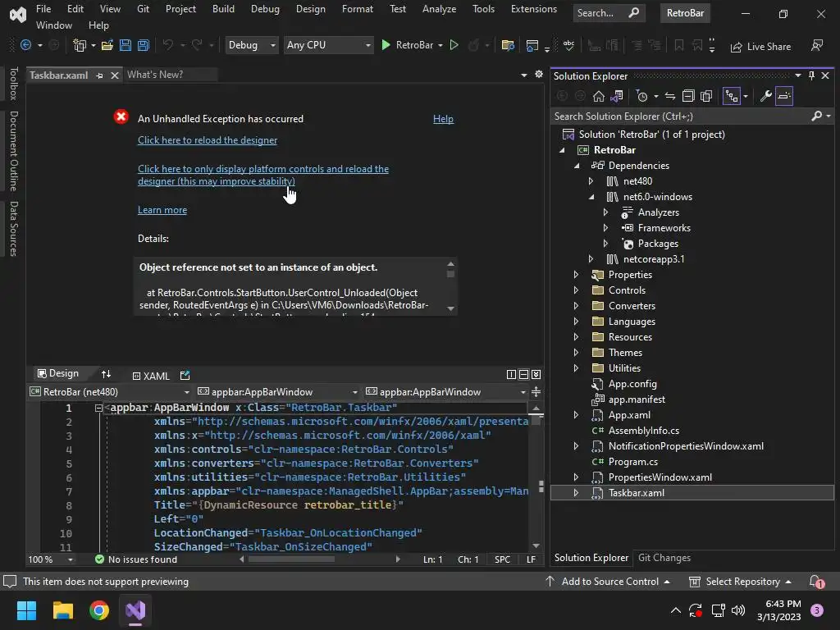Image resolution: width=840 pixels, height=630 pixels.
Task: Open the Git menu
Action: (x=143, y=9)
